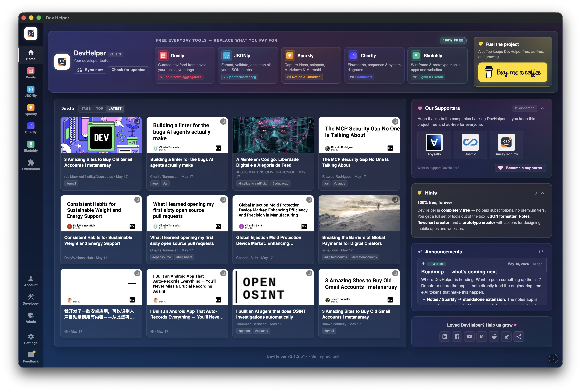The image size is (581, 392).
Task: Click the v2.1.3 version badge
Action: [x=115, y=54]
